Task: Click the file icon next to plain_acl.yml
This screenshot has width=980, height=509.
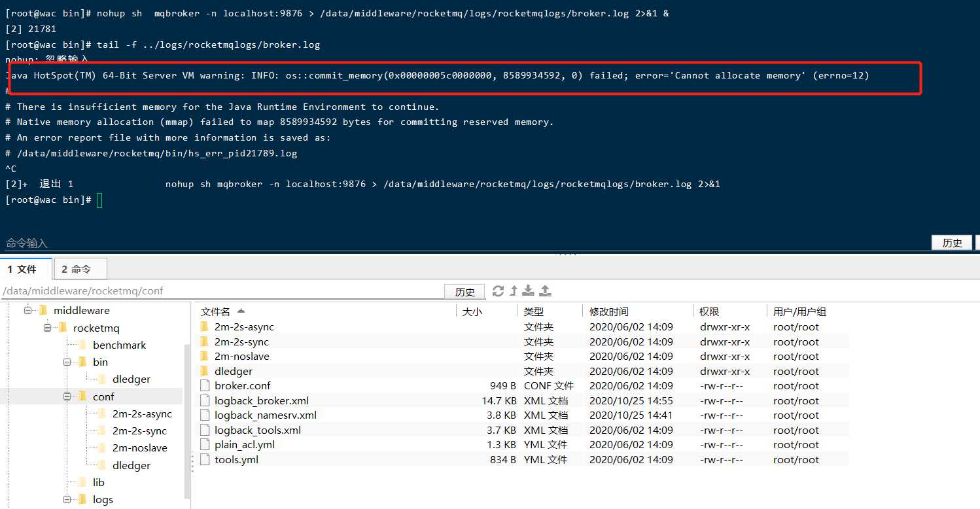Action: 204,444
